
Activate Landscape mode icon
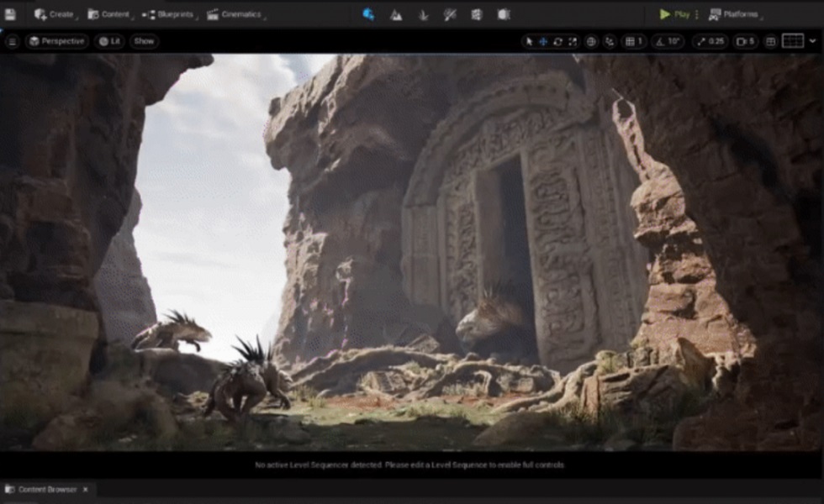[x=395, y=14]
